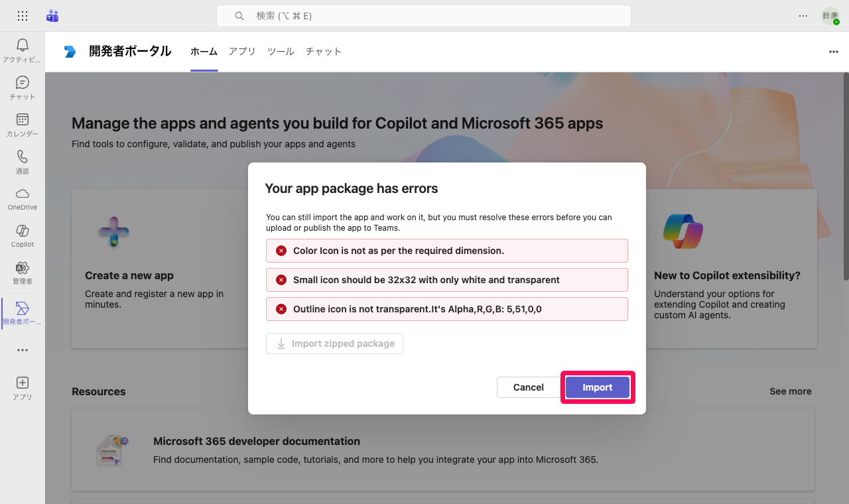This screenshot has height=504, width=849.
Task: Click the Developer Portal logo icon
Action: click(70, 52)
